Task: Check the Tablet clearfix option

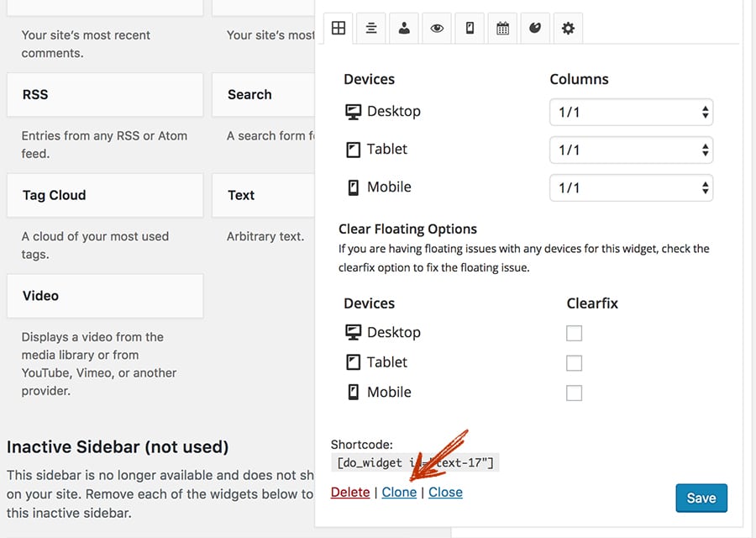Action: [575, 363]
